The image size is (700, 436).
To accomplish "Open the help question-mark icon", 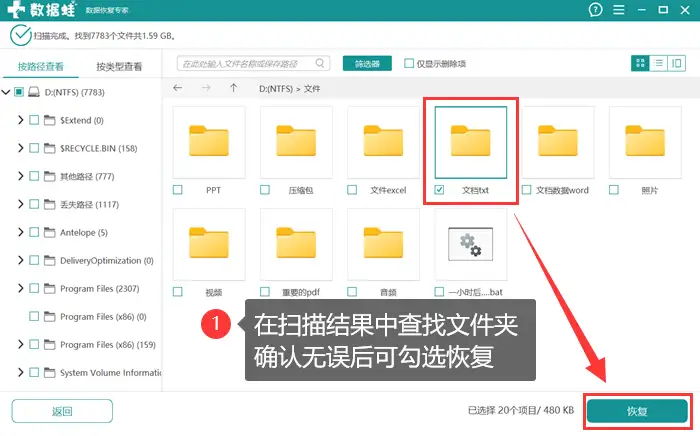I will [x=596, y=11].
